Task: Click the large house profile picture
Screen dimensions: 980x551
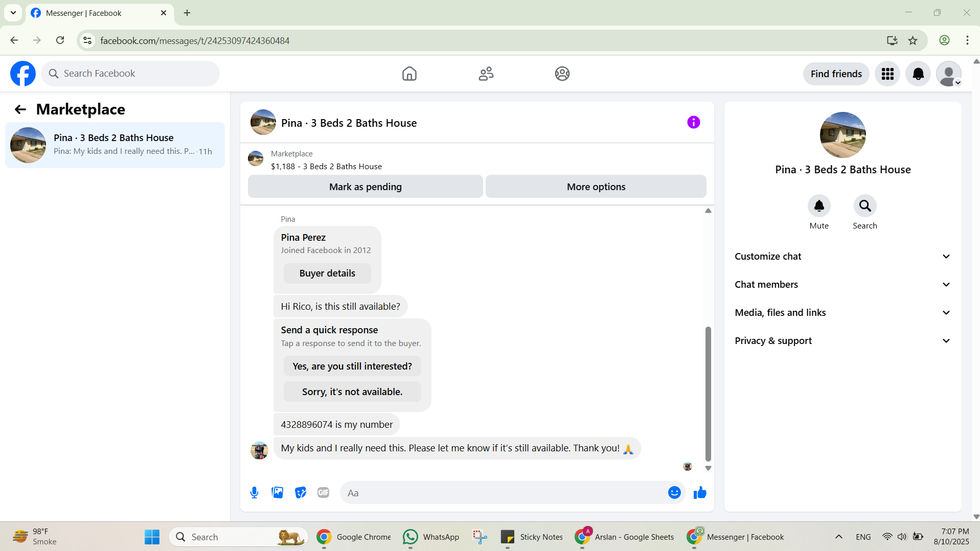Action: pyautogui.click(x=842, y=135)
